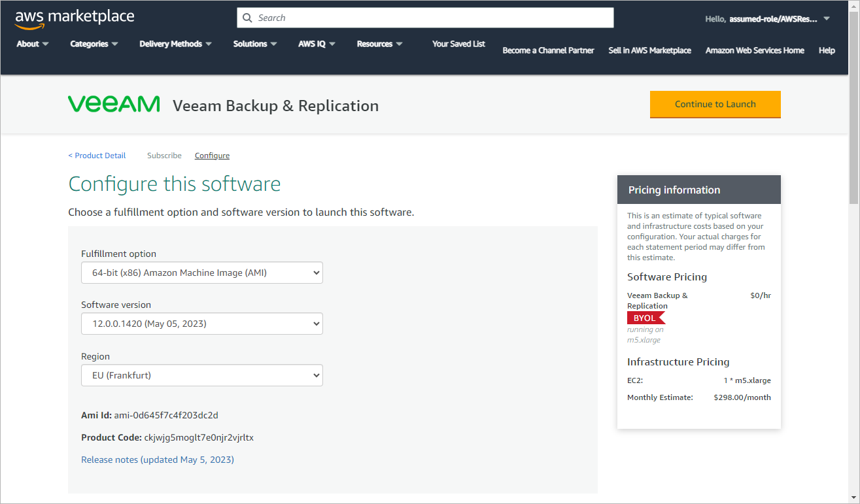Click Become a Channel Partner
Screen dimensions: 860x504
[548, 50]
